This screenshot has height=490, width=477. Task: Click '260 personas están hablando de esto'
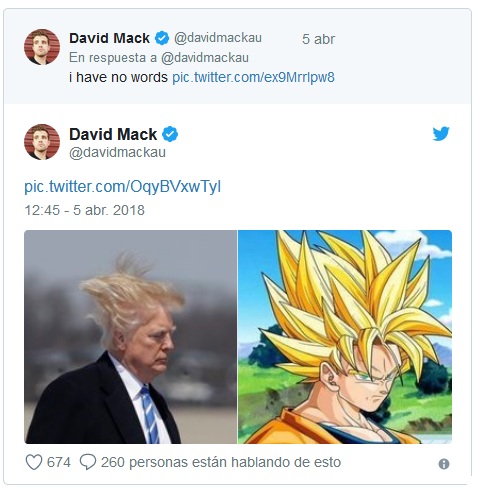221,462
